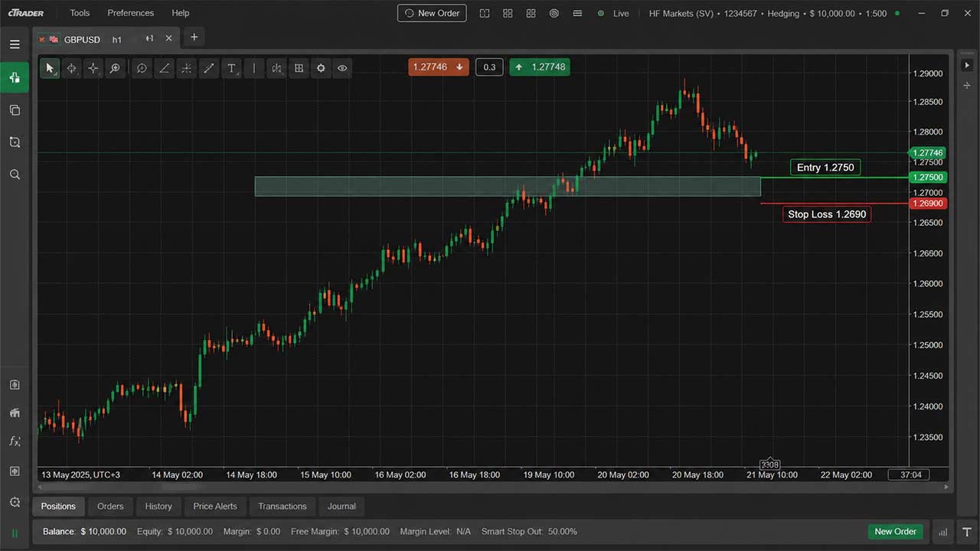Switch to the Orders tab
This screenshot has width=980, height=551.
110,506
